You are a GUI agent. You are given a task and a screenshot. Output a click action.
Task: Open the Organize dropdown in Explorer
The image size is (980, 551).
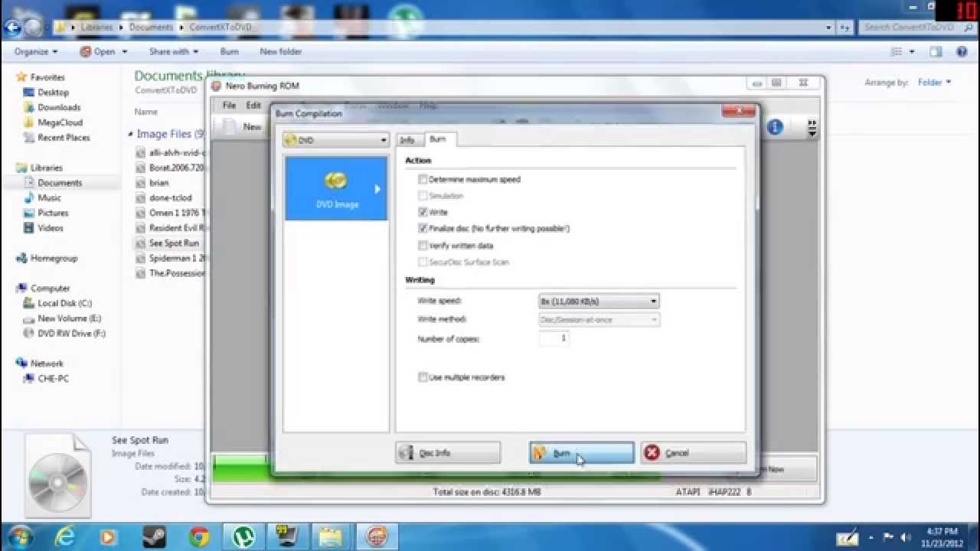click(x=36, y=52)
